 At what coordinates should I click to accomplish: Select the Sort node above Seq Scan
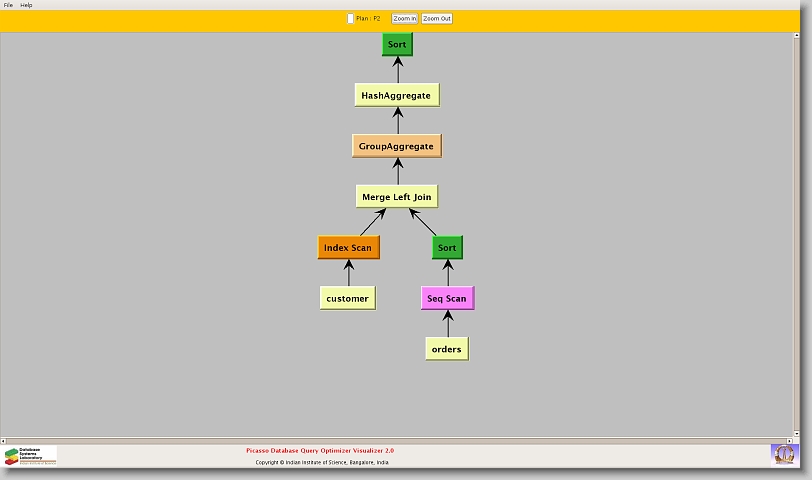click(447, 247)
